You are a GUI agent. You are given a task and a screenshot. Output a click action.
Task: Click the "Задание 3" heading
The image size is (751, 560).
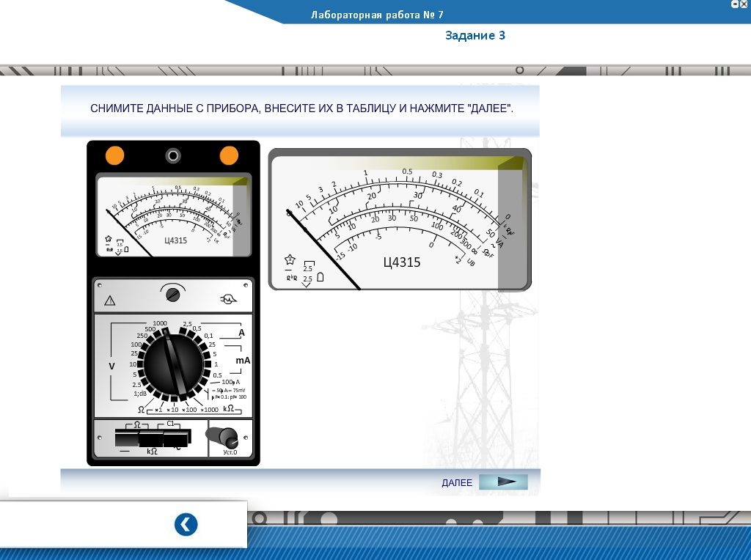(x=475, y=35)
